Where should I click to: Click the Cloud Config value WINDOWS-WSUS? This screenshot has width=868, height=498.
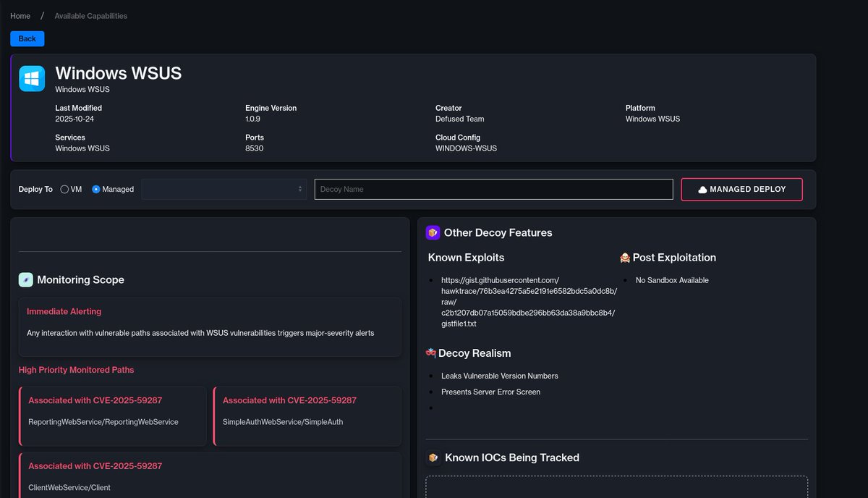466,148
